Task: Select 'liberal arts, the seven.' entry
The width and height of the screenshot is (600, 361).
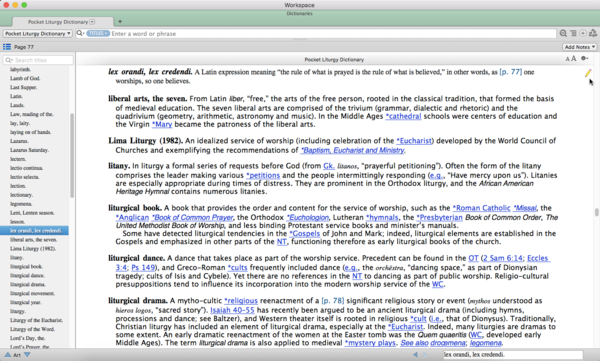Action: click(33, 240)
